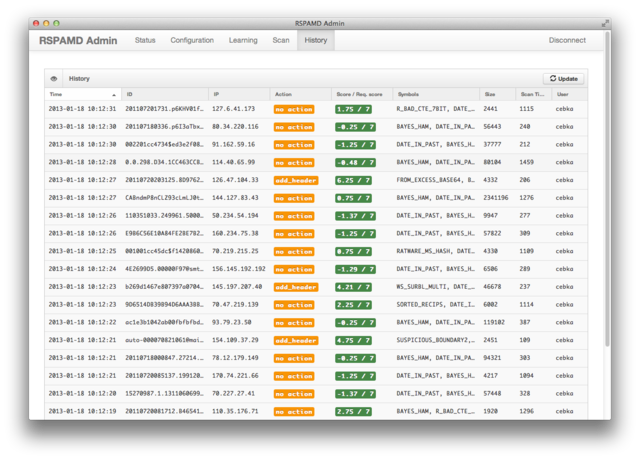Click the -1.29 / 7 score badge
This screenshot has width=640, height=460.
click(x=355, y=269)
